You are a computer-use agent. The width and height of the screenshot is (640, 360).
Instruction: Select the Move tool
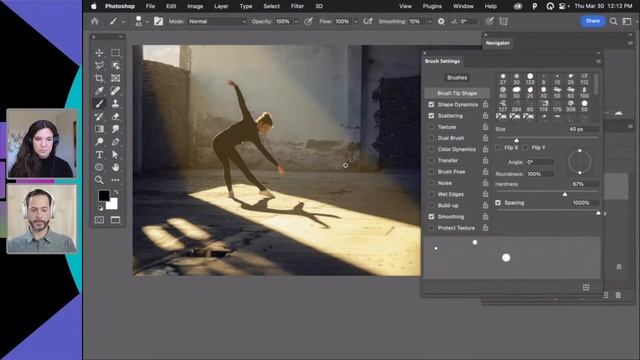coord(99,53)
